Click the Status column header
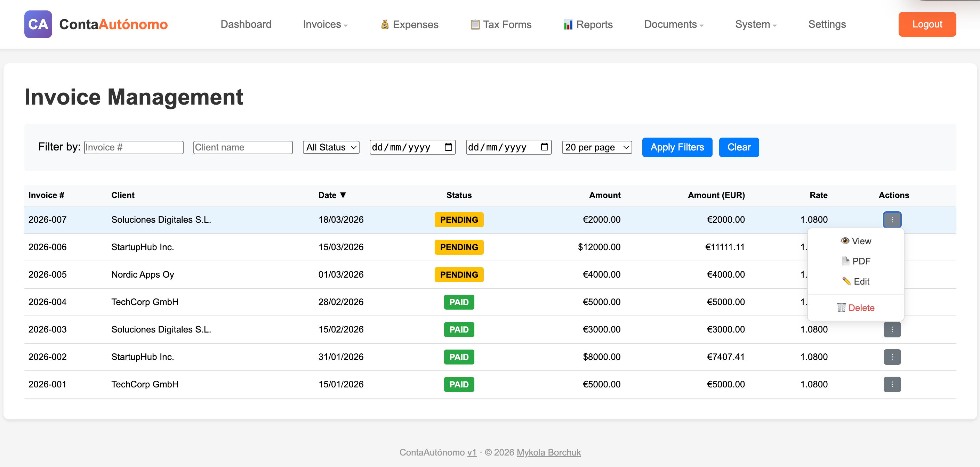Viewport: 980px width, 467px height. tap(459, 195)
